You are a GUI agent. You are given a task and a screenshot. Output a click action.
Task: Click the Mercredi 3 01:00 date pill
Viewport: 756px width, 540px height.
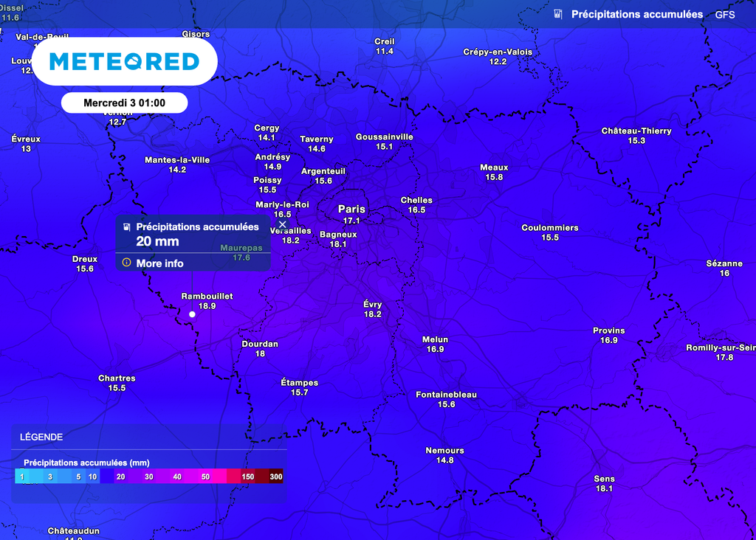124,103
